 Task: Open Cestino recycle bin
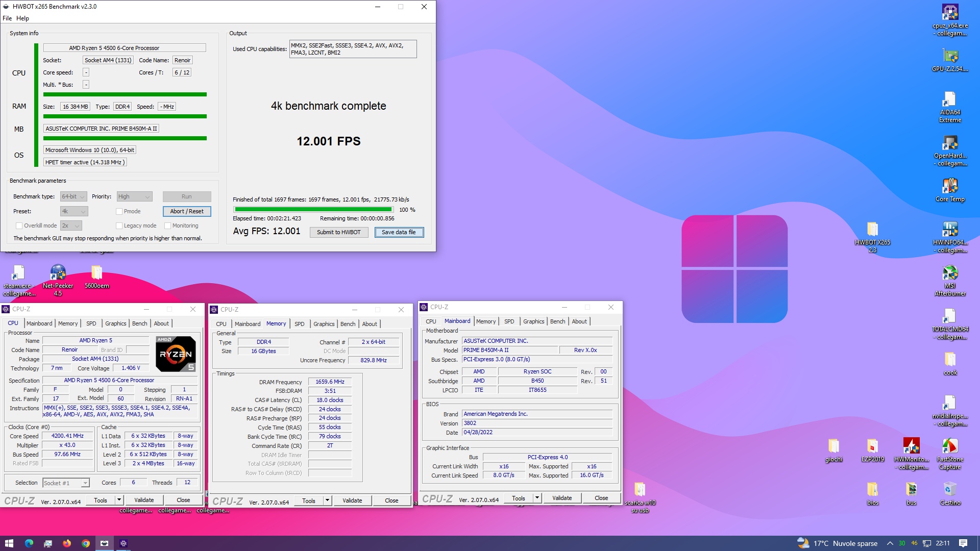950,494
